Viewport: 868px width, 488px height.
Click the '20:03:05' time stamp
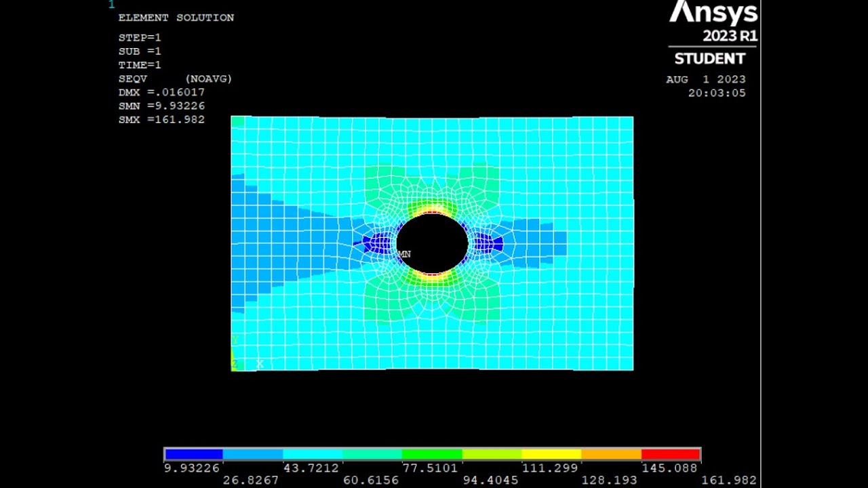point(717,93)
